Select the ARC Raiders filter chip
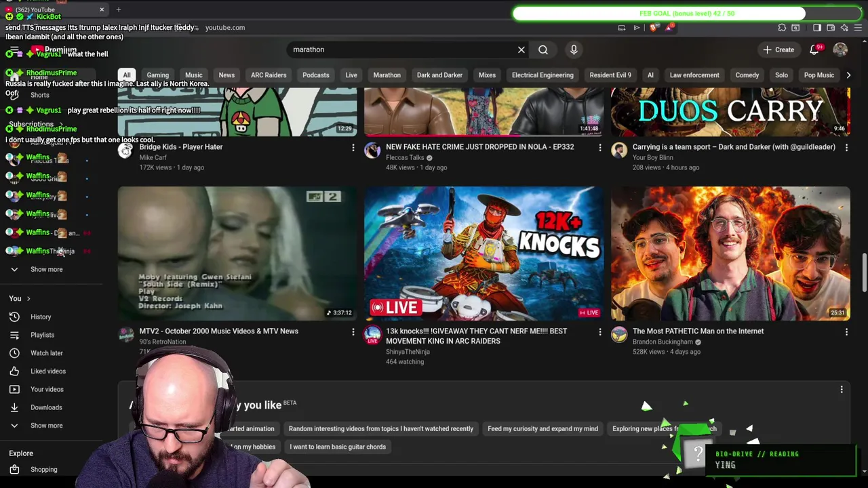Image resolution: width=868 pixels, height=488 pixels. pyautogui.click(x=269, y=75)
